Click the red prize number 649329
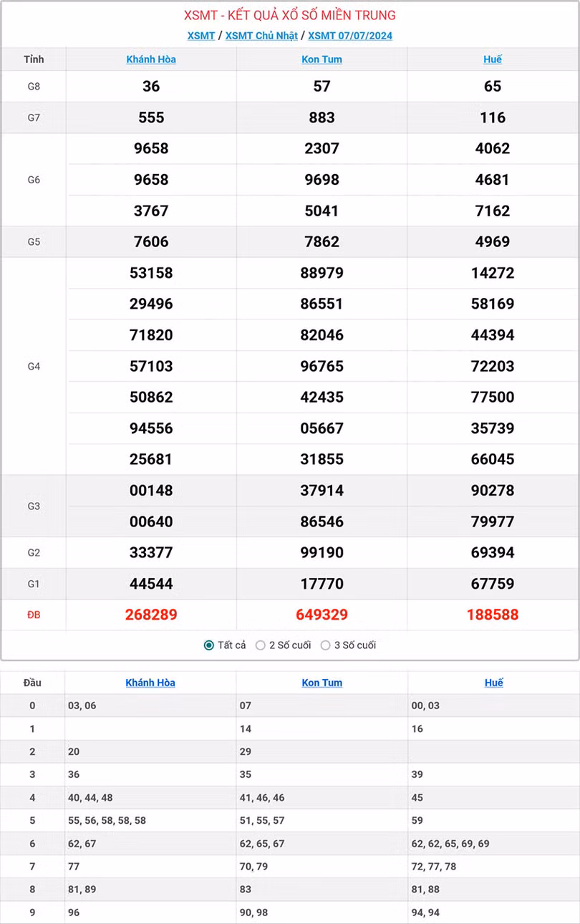 [x=322, y=615]
